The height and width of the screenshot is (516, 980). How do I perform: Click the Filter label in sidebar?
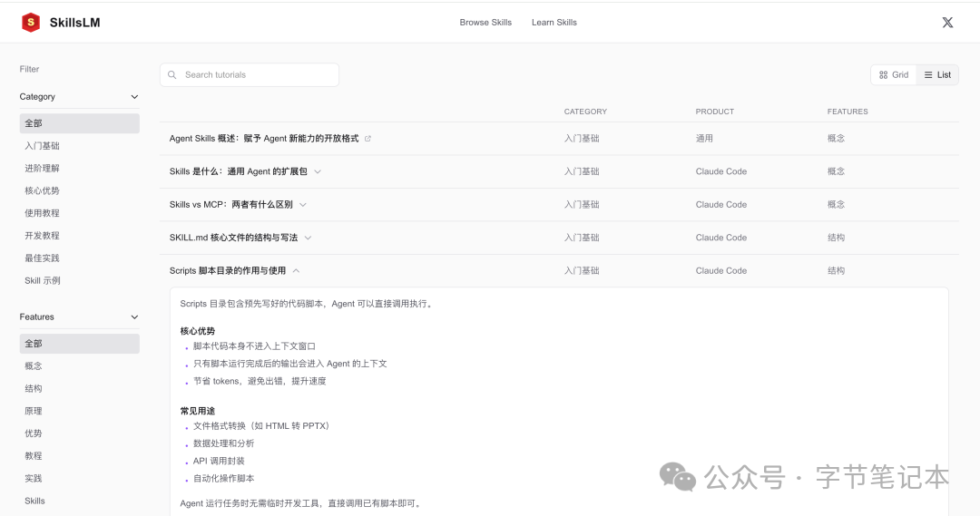(x=29, y=69)
